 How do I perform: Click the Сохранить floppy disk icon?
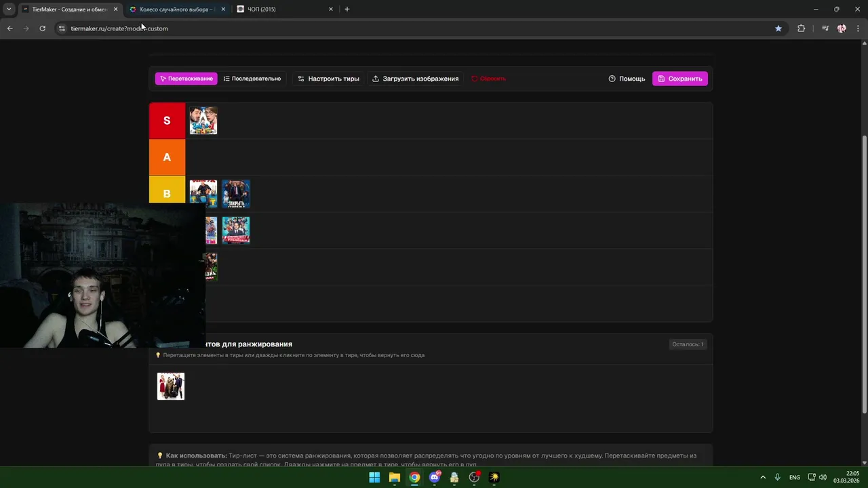pyautogui.click(x=661, y=79)
